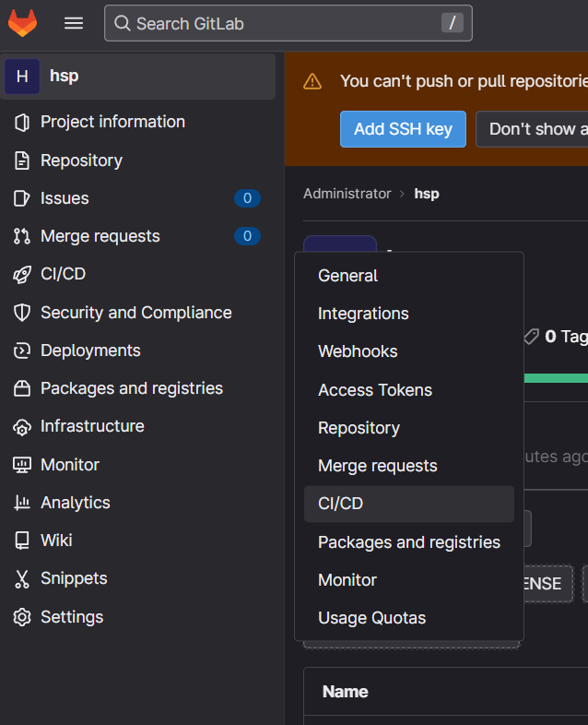Image resolution: width=588 pixels, height=725 pixels.
Task: Click the hsp breadcrumb link
Action: (427, 194)
